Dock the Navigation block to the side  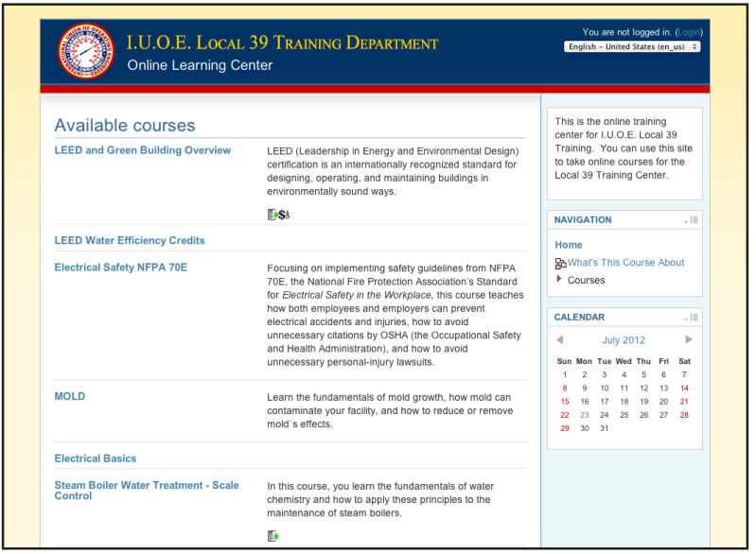click(x=694, y=220)
